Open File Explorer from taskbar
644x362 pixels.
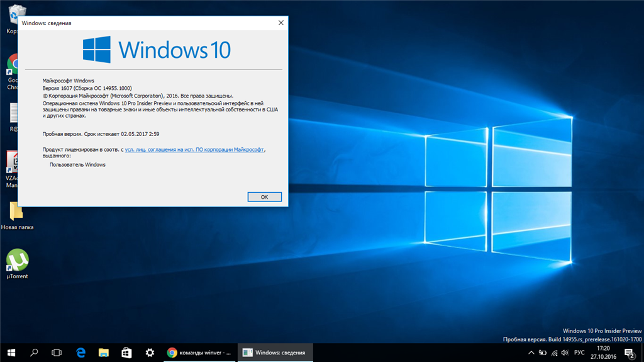click(104, 353)
